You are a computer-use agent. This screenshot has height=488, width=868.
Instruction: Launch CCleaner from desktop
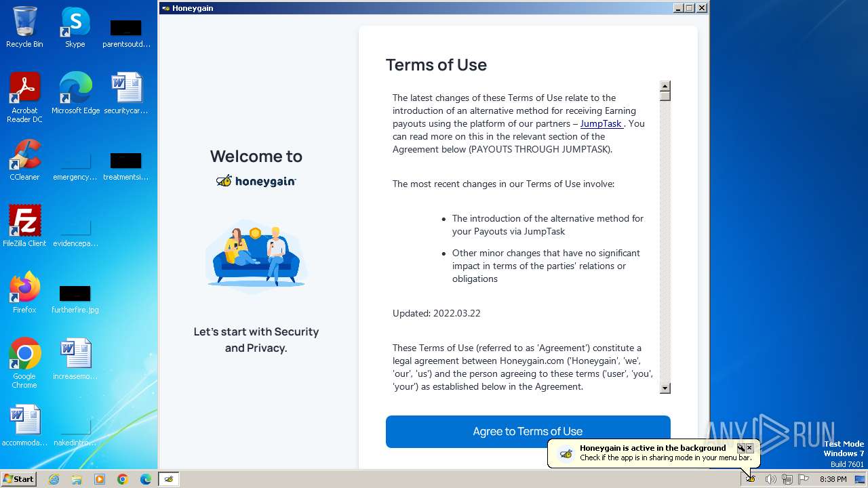coord(24,160)
